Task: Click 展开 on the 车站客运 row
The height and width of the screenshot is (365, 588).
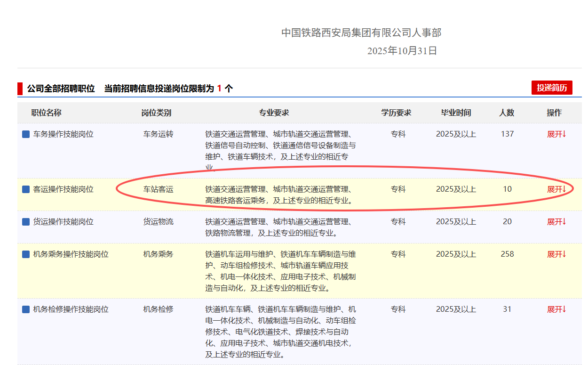Action: click(556, 189)
